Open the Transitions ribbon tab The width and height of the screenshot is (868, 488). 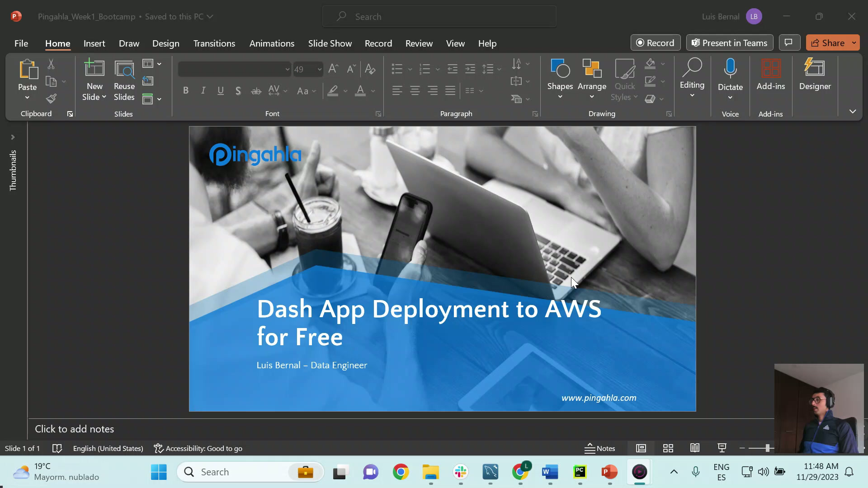click(x=214, y=43)
